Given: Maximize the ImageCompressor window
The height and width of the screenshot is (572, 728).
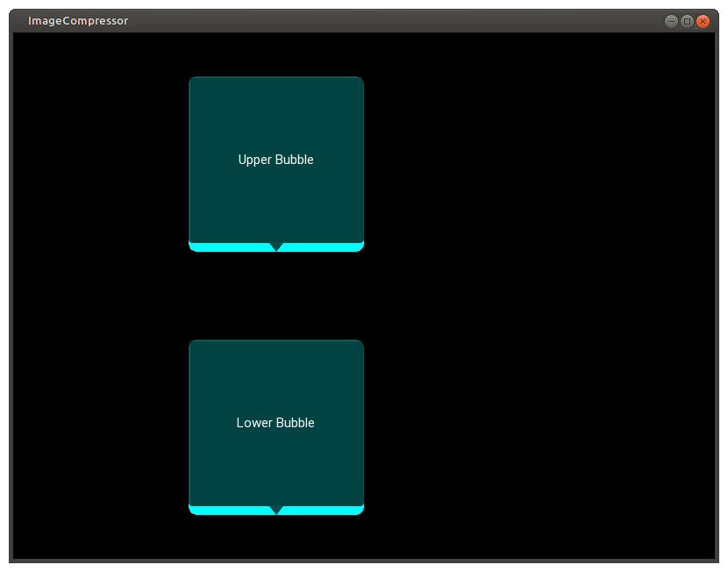Looking at the screenshot, I should 687,21.
